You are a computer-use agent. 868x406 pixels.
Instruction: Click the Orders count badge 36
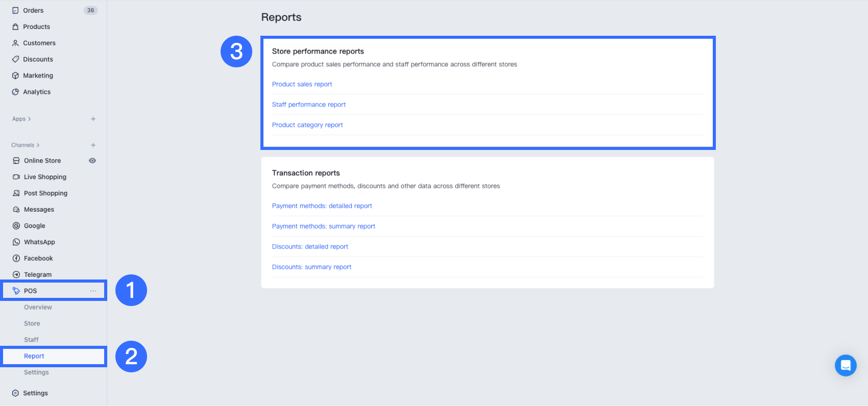[x=90, y=10]
